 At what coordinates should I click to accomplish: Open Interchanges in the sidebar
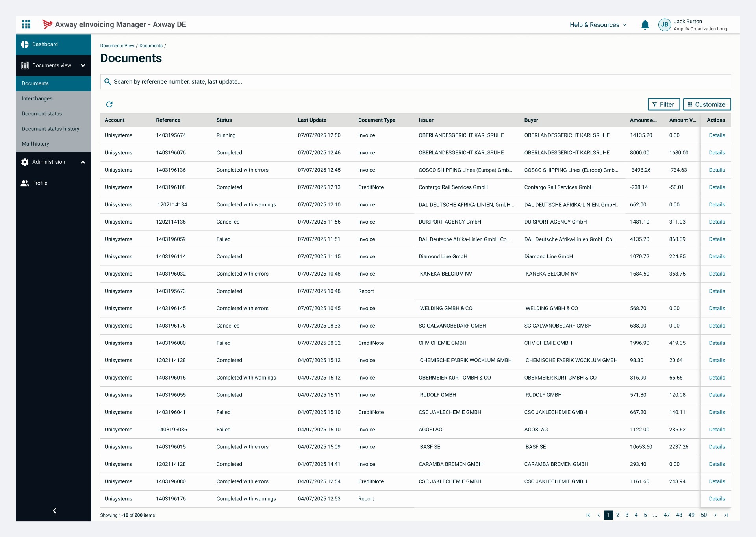(37, 98)
